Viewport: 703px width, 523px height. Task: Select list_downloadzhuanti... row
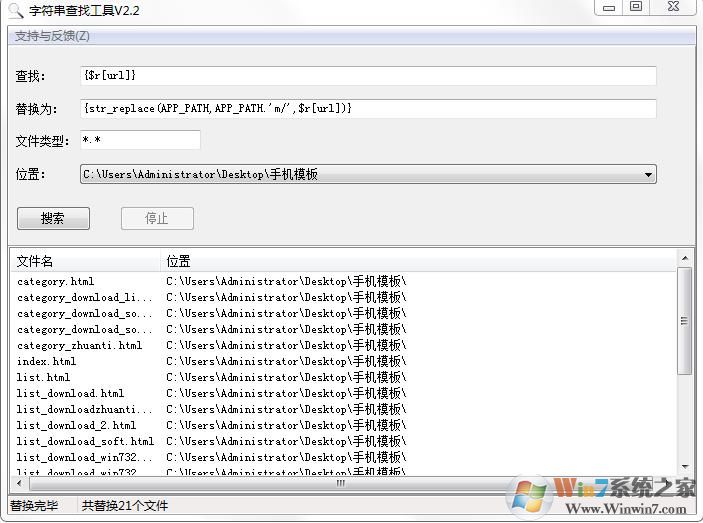pyautogui.click(x=85, y=410)
